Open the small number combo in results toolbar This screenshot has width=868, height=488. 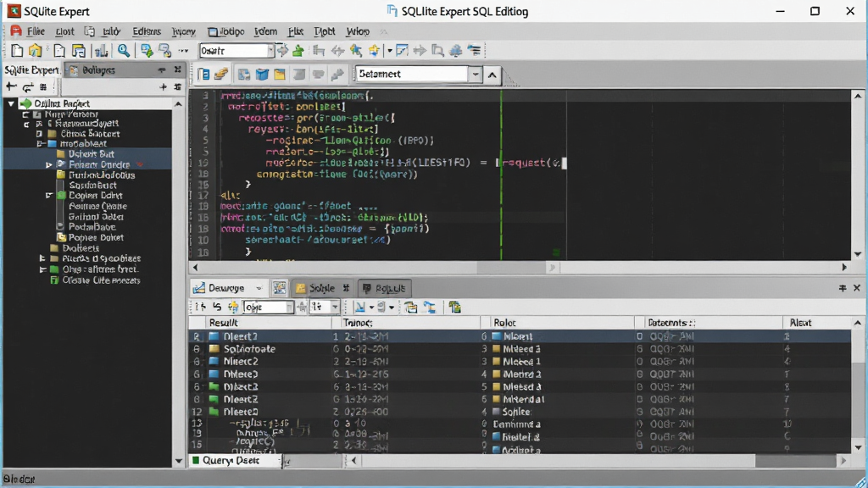coord(325,307)
